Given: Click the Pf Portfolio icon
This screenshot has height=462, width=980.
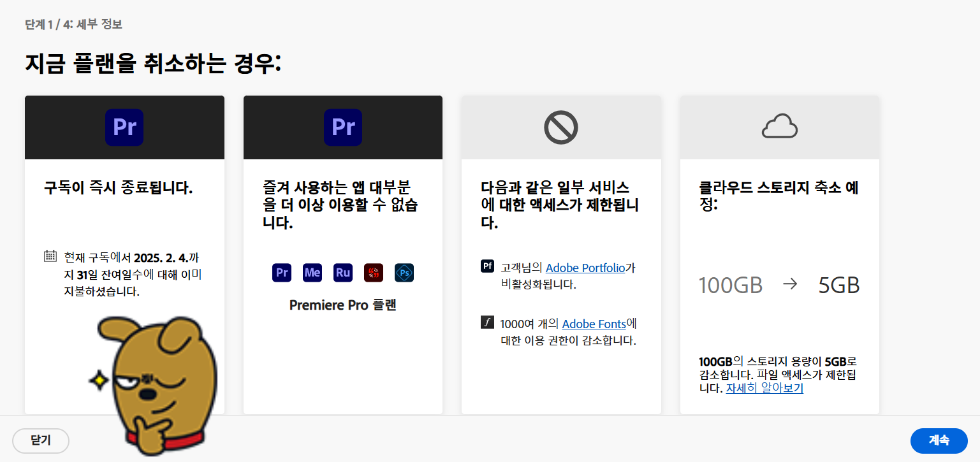Looking at the screenshot, I should click(x=487, y=266).
